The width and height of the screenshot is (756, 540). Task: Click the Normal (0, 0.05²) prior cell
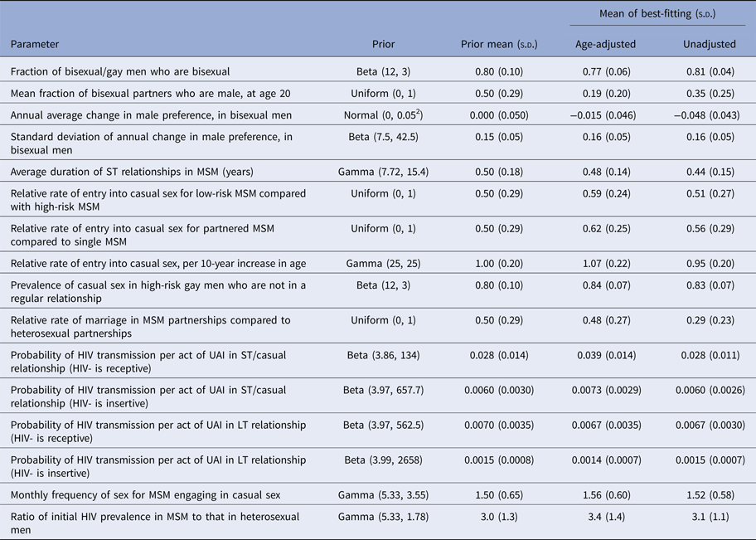click(383, 114)
